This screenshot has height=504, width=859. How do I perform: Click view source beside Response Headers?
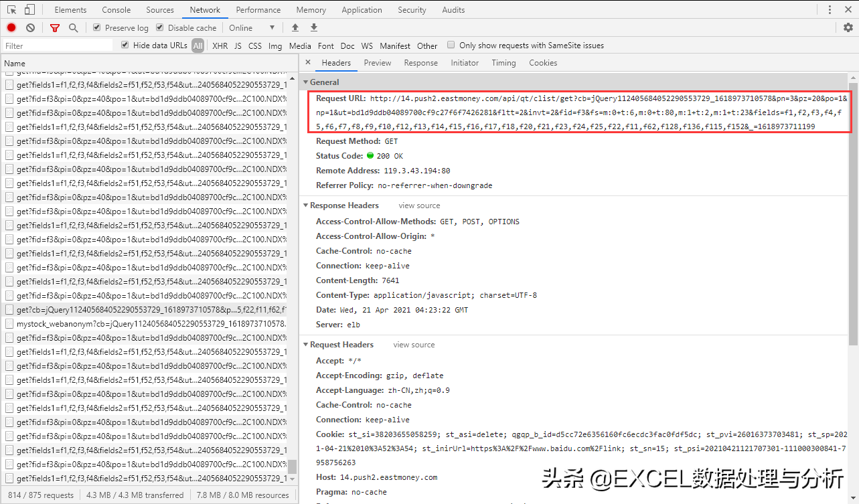tap(420, 205)
